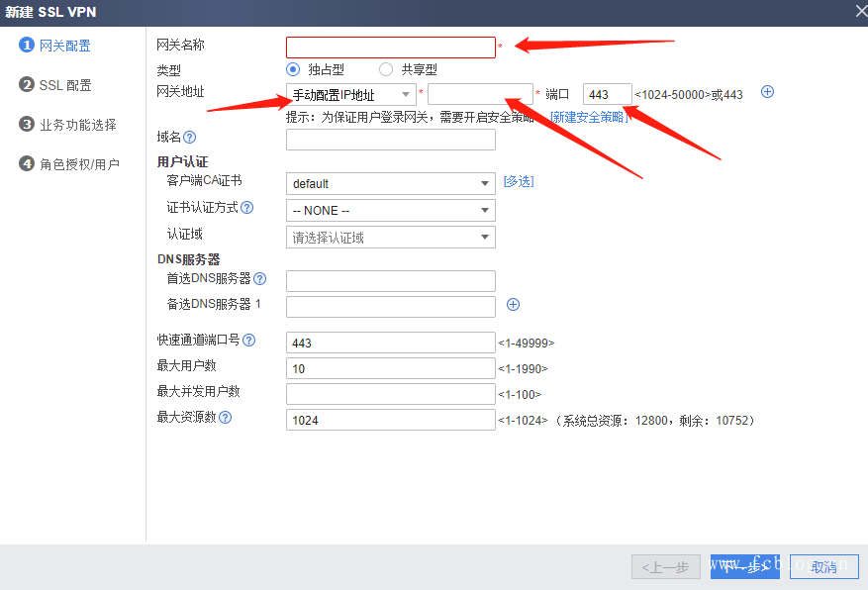Select the 独占型 radio button
This screenshot has width=868, height=590.
pyautogui.click(x=293, y=69)
